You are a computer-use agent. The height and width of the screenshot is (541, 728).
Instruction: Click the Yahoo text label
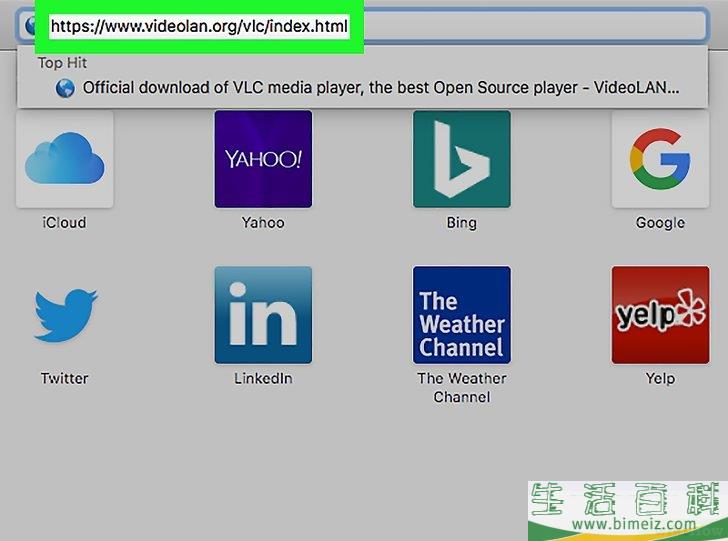point(263,223)
